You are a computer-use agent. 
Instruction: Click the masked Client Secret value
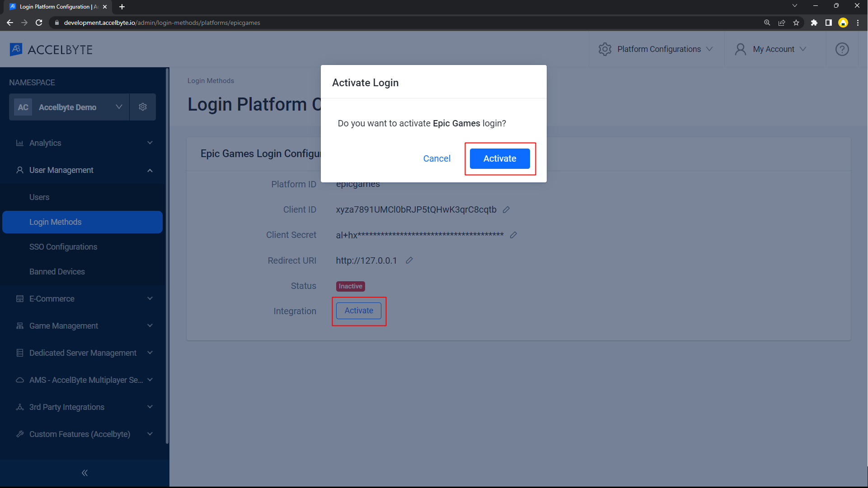tap(420, 235)
